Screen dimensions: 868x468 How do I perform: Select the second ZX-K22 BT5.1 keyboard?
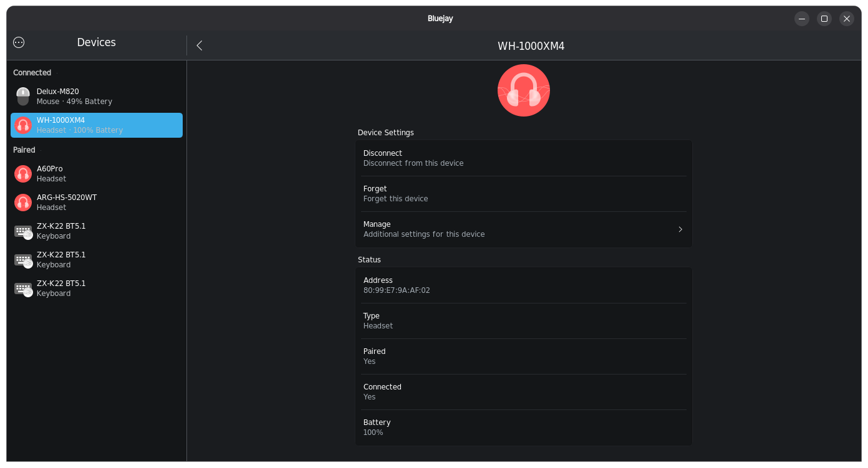tap(97, 260)
